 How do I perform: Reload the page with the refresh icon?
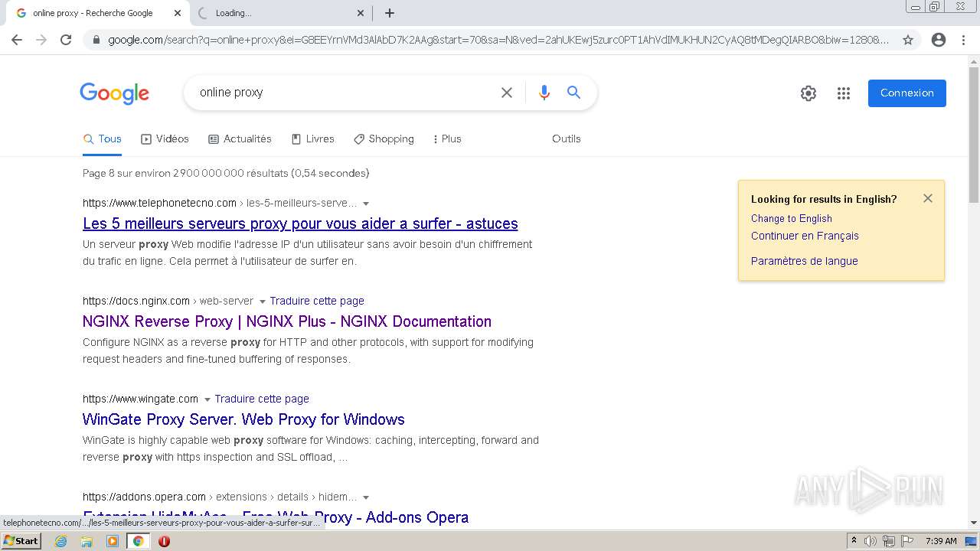click(x=66, y=40)
